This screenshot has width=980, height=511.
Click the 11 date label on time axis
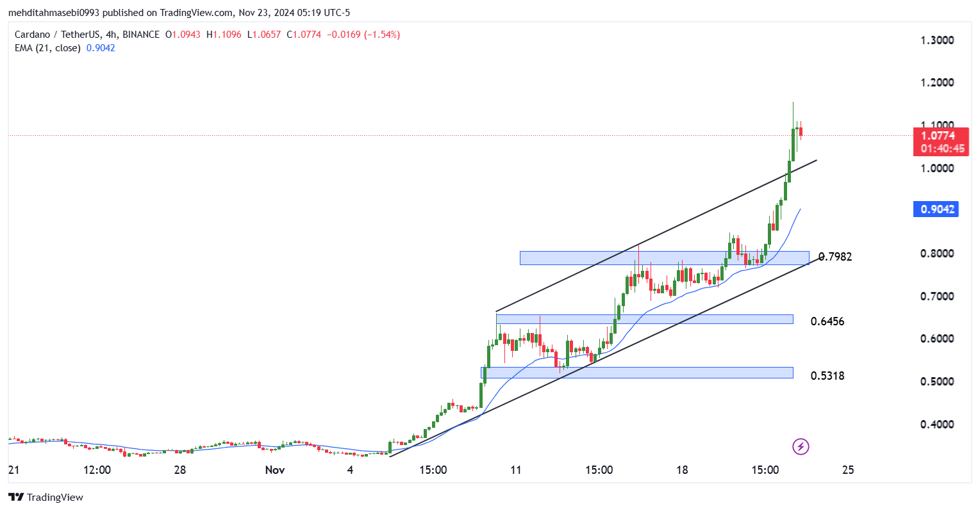point(516,470)
